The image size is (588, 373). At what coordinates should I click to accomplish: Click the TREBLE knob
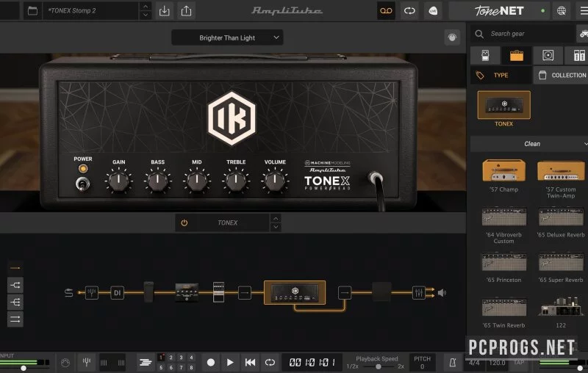[236, 180]
